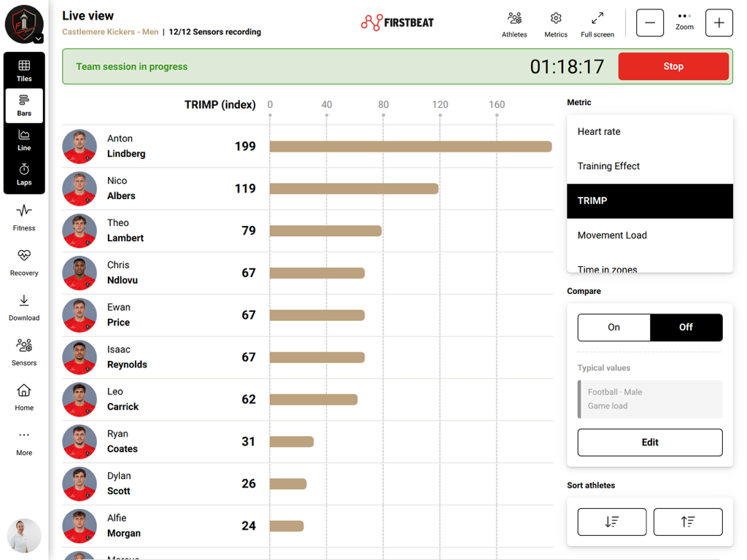
Task: Click Ewan Price's avatar
Action: (80, 315)
